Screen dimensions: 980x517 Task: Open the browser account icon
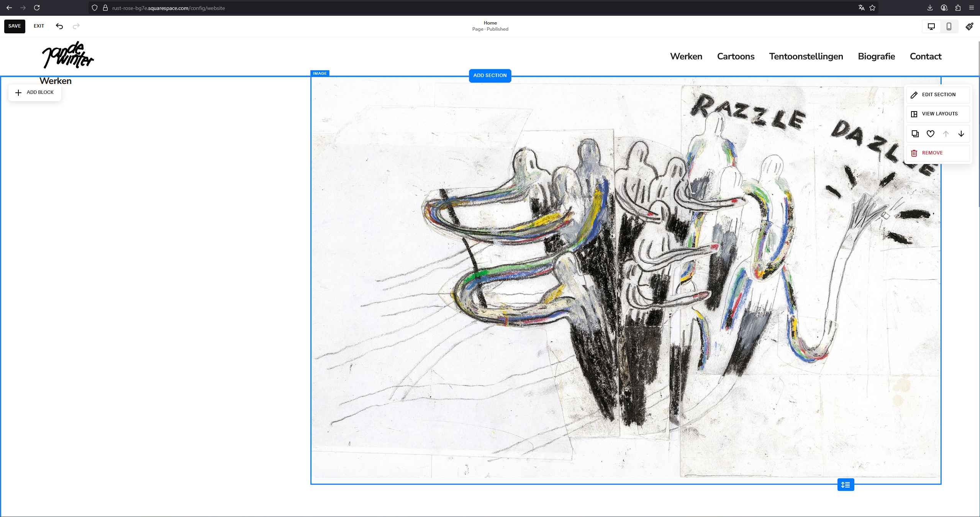tap(944, 8)
